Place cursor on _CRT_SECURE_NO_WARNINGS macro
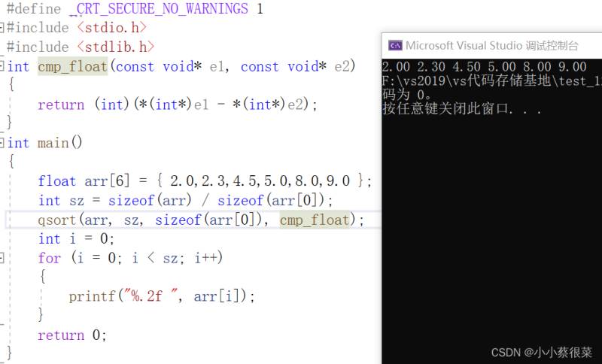This screenshot has height=364, width=602. point(158,9)
